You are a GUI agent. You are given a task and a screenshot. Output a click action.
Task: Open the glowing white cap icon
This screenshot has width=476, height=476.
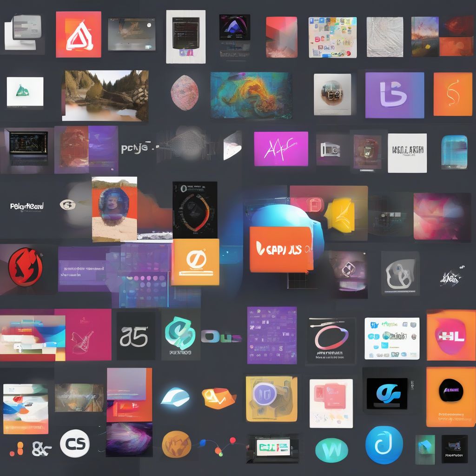click(x=175, y=397)
